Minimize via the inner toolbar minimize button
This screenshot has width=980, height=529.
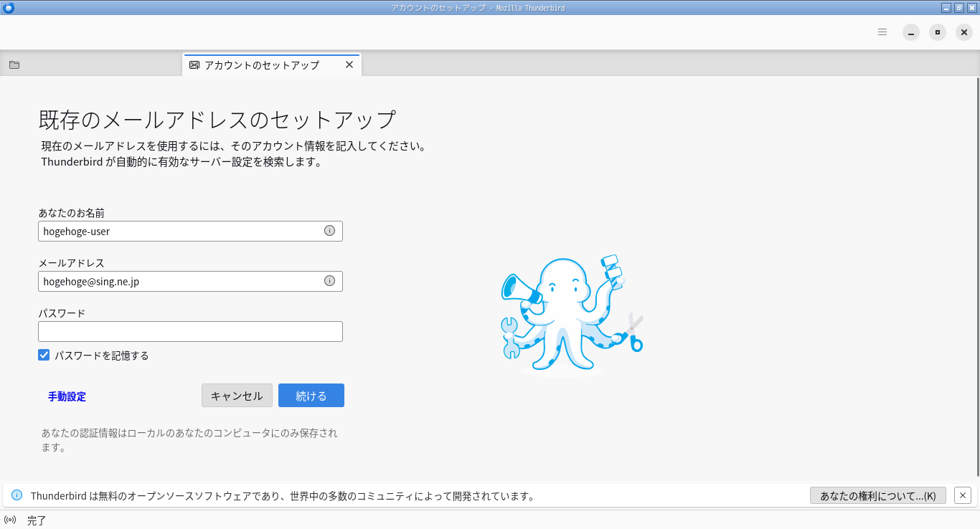tap(911, 32)
